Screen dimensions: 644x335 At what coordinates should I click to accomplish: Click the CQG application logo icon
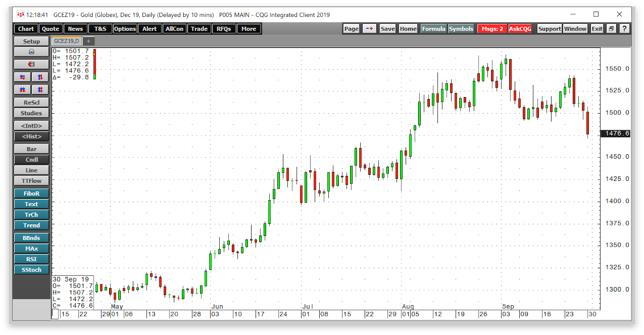21,14
